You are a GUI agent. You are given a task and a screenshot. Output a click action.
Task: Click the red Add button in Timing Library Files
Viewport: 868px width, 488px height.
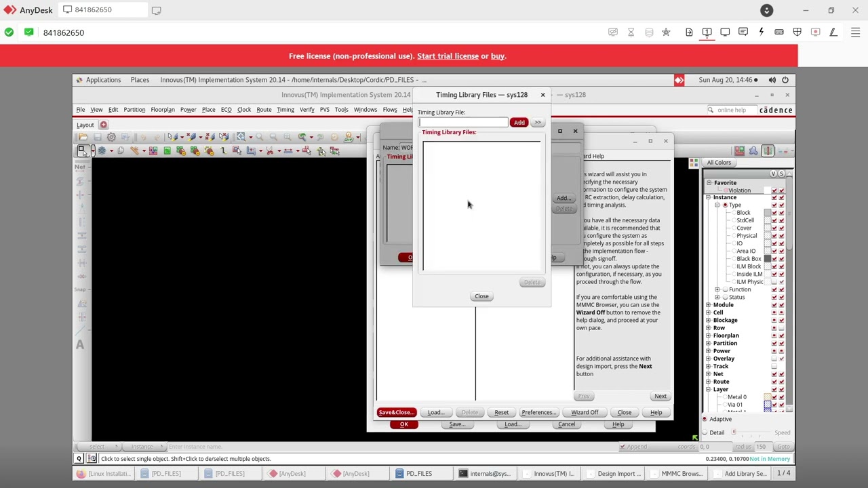(519, 123)
